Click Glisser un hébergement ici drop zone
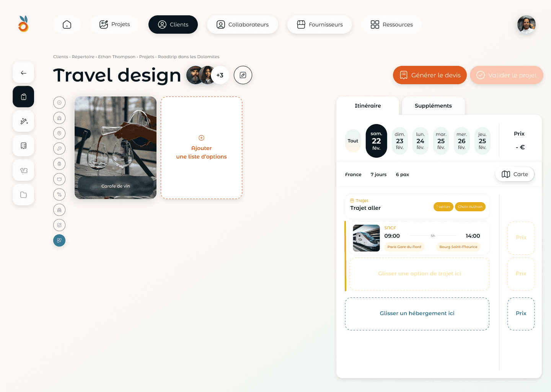This screenshot has height=392, width=551. tap(417, 314)
